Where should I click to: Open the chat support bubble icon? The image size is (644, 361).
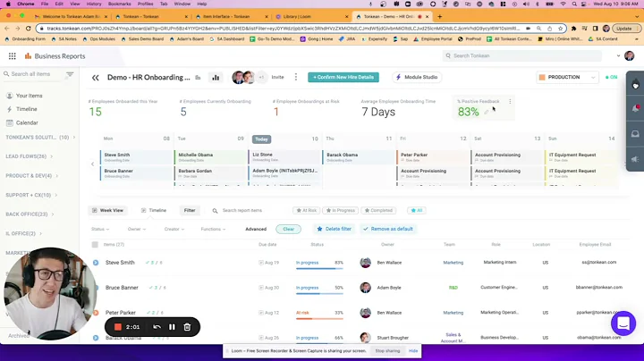[x=623, y=323]
